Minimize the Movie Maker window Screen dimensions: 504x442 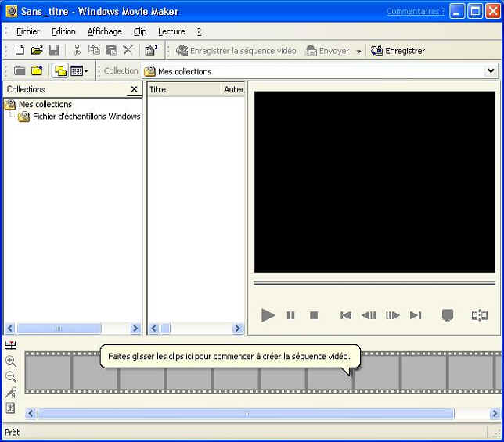457,11
